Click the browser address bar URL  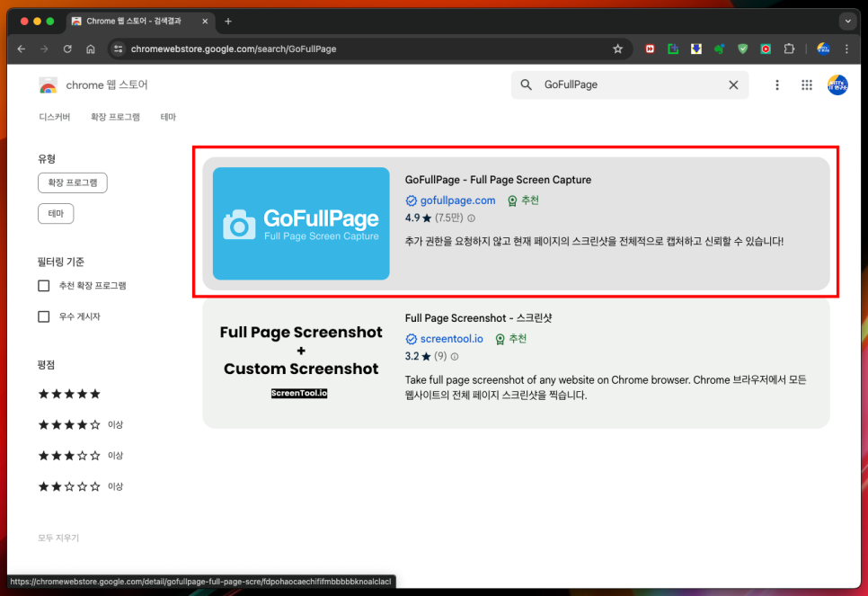(234, 49)
